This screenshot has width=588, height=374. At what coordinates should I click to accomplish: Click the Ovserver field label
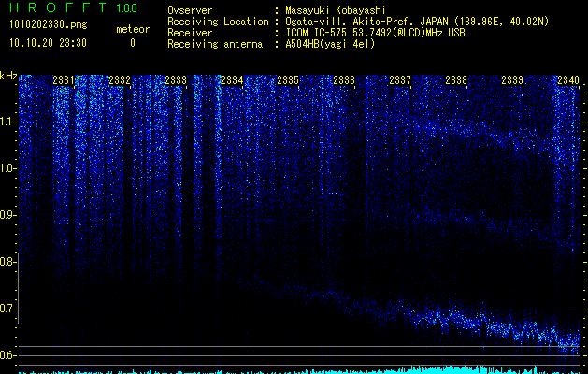(x=190, y=10)
